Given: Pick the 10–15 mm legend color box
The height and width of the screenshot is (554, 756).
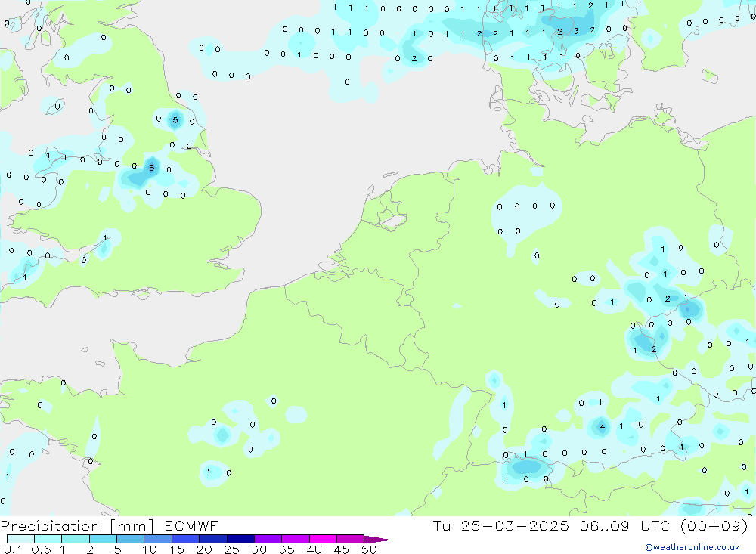Looking at the screenshot, I should click(x=158, y=539).
